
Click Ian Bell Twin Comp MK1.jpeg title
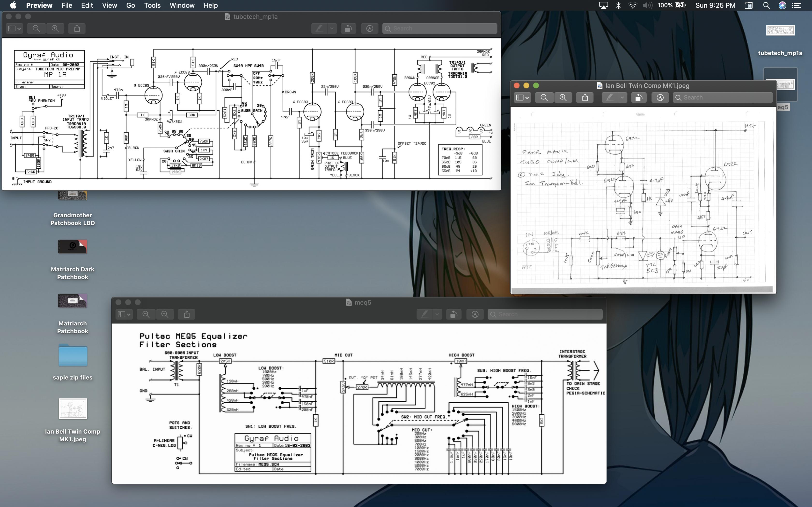[x=647, y=86]
